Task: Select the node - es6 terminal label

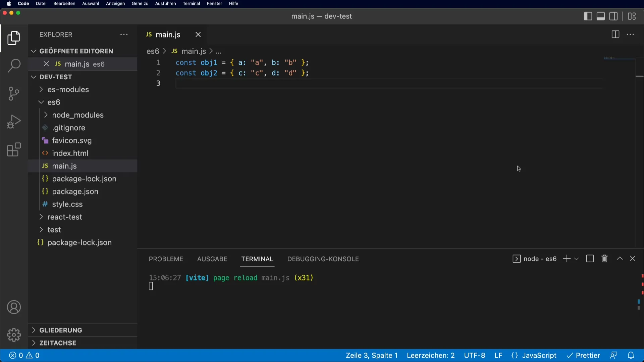Action: pyautogui.click(x=535, y=259)
